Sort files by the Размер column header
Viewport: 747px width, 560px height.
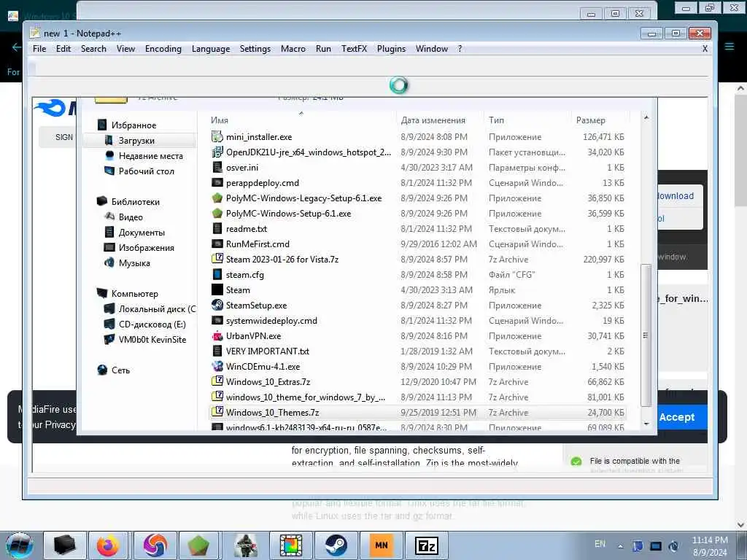(600, 120)
